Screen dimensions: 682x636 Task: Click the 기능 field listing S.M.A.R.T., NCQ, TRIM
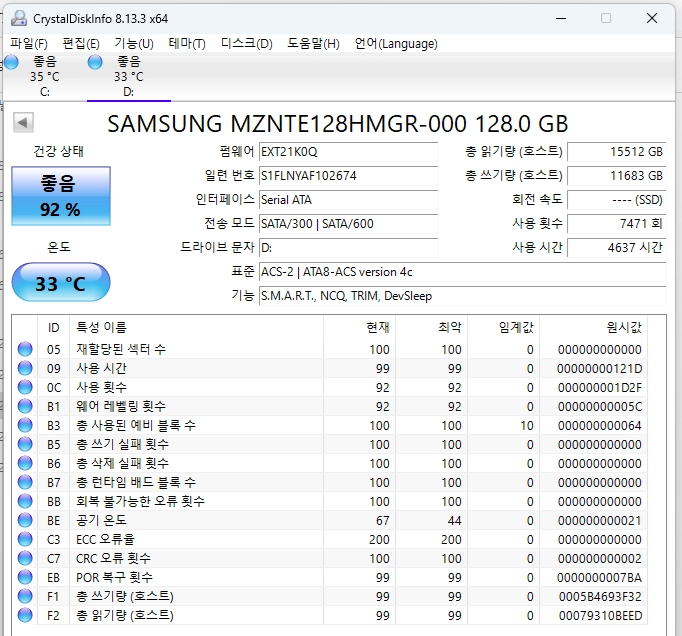(463, 296)
